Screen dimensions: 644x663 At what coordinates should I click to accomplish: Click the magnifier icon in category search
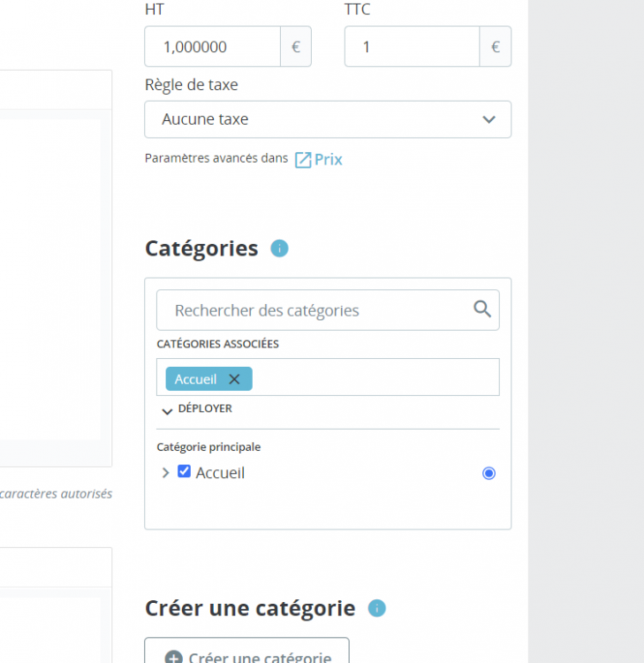482,309
